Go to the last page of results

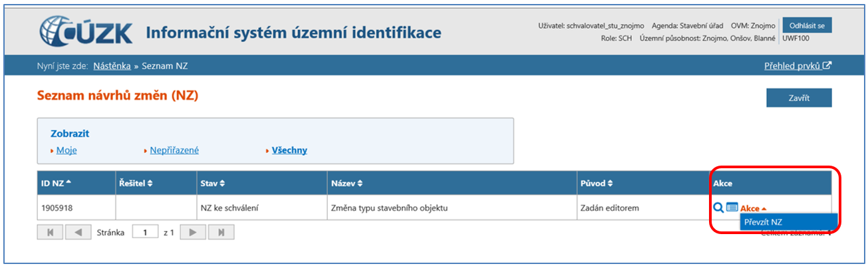pos(221,232)
